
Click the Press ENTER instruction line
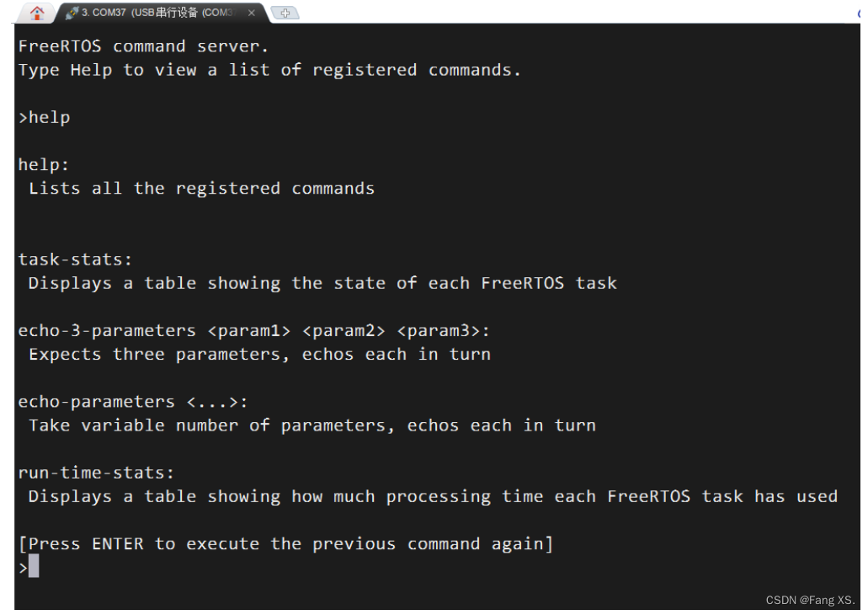(286, 543)
